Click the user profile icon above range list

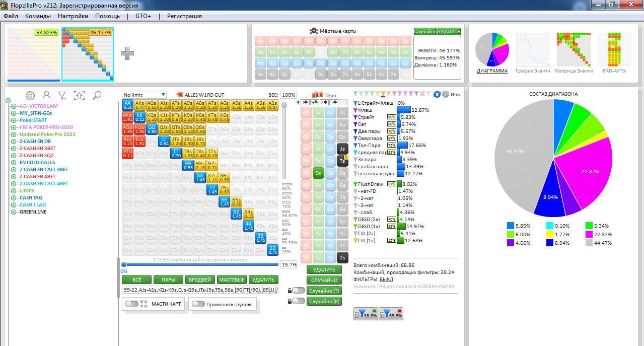46,95
